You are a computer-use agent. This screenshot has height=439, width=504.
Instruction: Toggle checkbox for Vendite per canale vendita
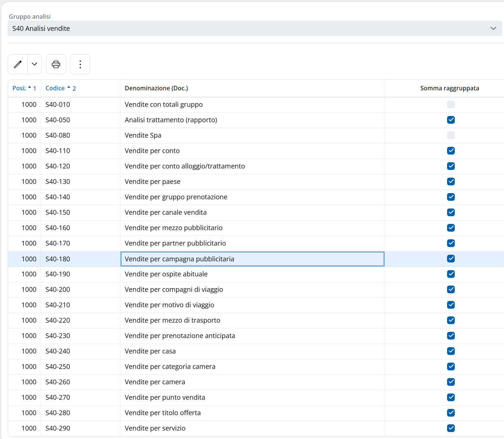pos(451,213)
